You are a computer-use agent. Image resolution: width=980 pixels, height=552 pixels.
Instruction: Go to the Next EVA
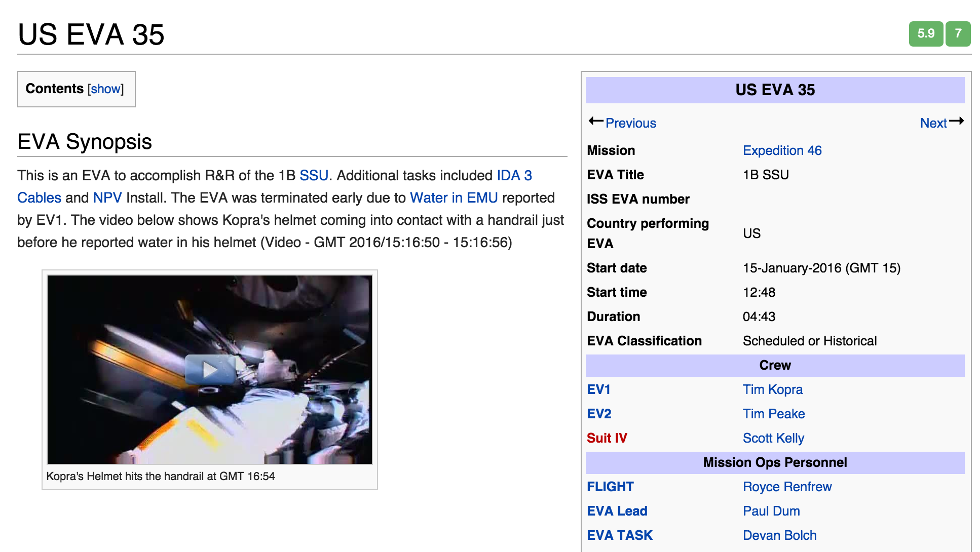(933, 123)
